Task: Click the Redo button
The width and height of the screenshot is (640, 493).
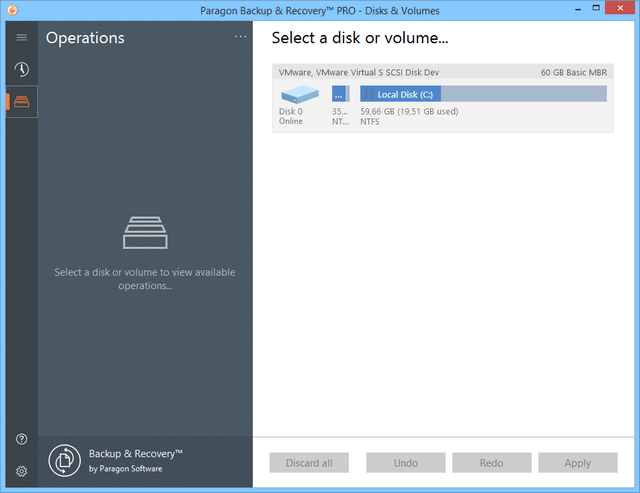Action: 491,463
